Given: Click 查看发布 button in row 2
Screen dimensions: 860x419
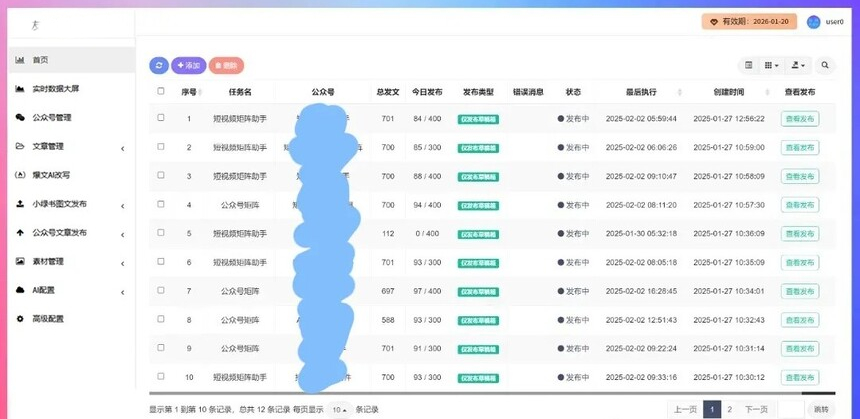Looking at the screenshot, I should [x=799, y=147].
